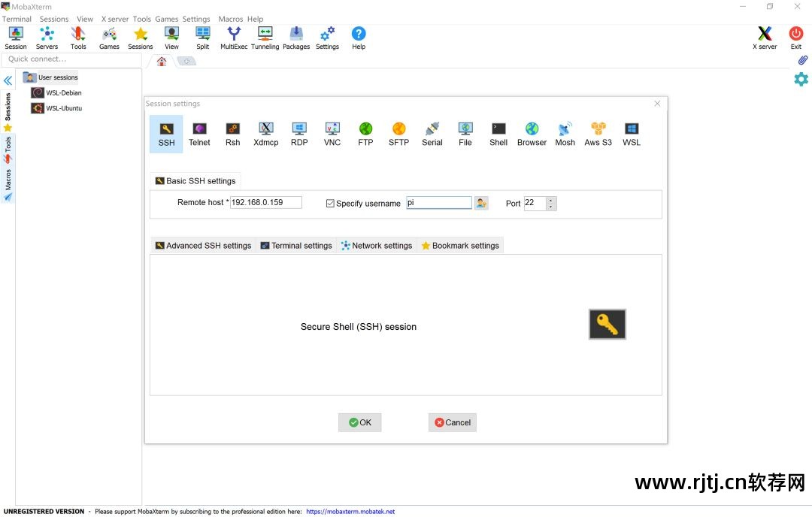Open the Help toolbar icon

click(x=359, y=38)
